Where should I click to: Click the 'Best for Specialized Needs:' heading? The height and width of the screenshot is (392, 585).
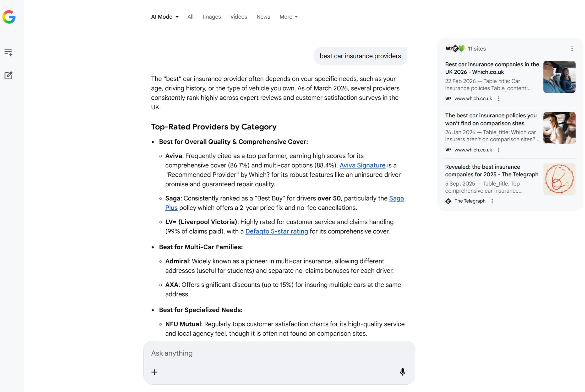201,310
